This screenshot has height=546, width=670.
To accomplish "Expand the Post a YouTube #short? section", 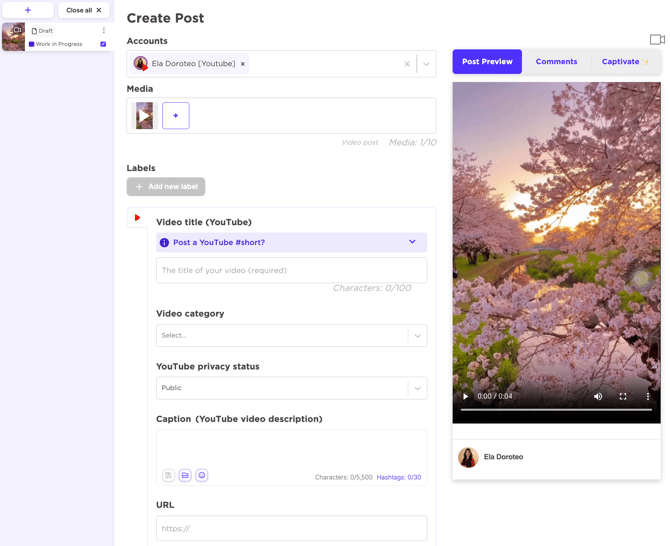I will 412,242.
